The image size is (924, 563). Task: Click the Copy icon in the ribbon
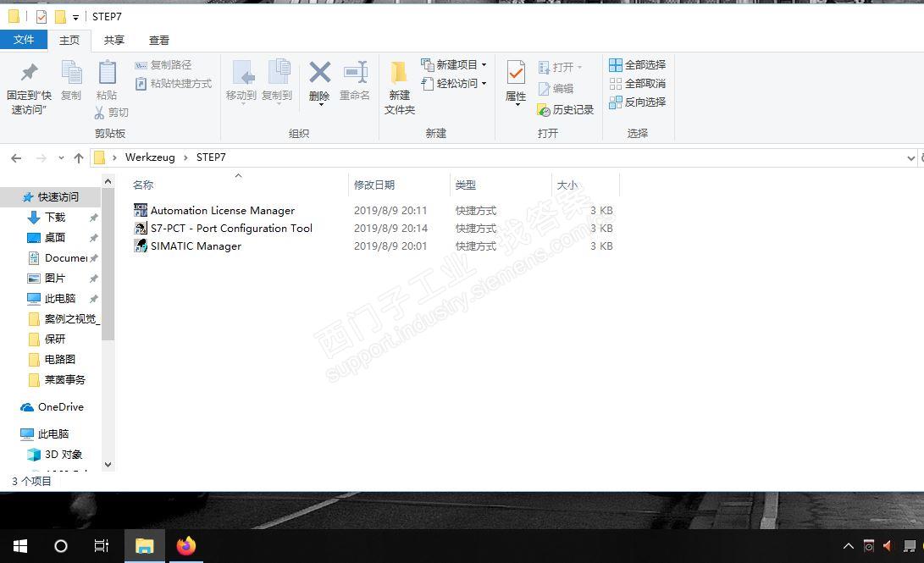[x=71, y=73]
